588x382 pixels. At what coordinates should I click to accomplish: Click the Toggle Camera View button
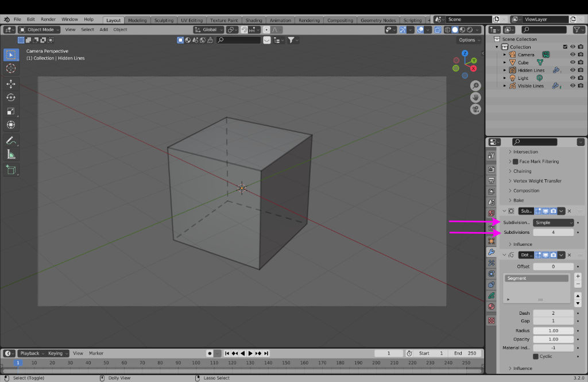(475, 109)
